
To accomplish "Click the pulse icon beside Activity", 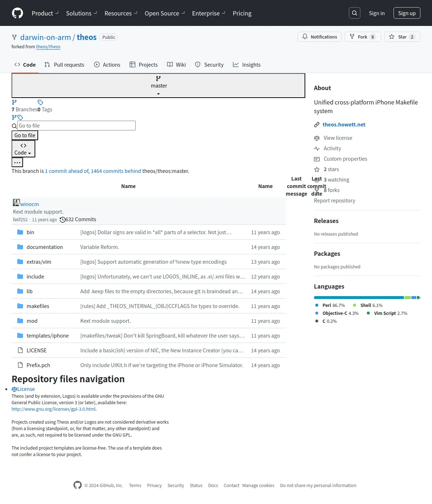I will (317, 148).
